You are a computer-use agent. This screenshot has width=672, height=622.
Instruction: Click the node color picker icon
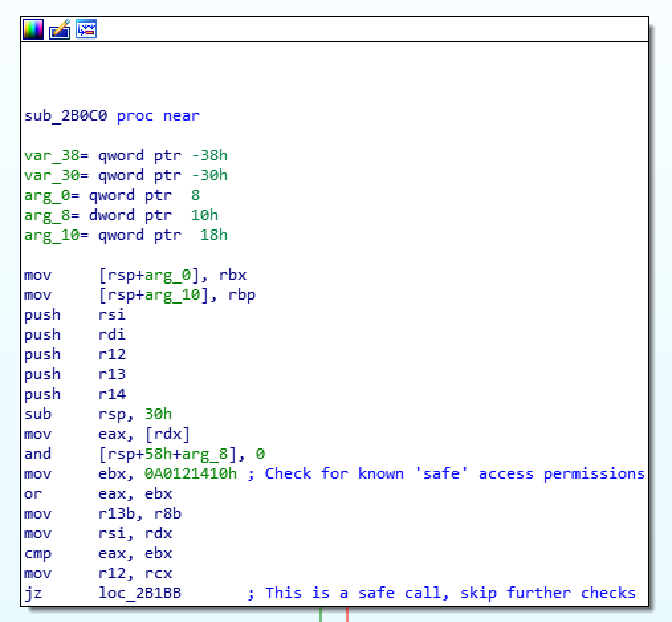point(33,29)
